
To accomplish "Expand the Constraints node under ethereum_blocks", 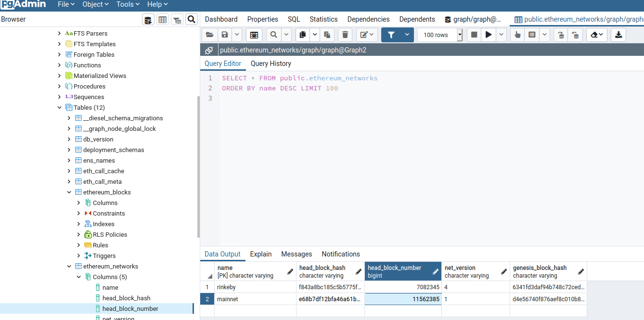I will coord(79,213).
